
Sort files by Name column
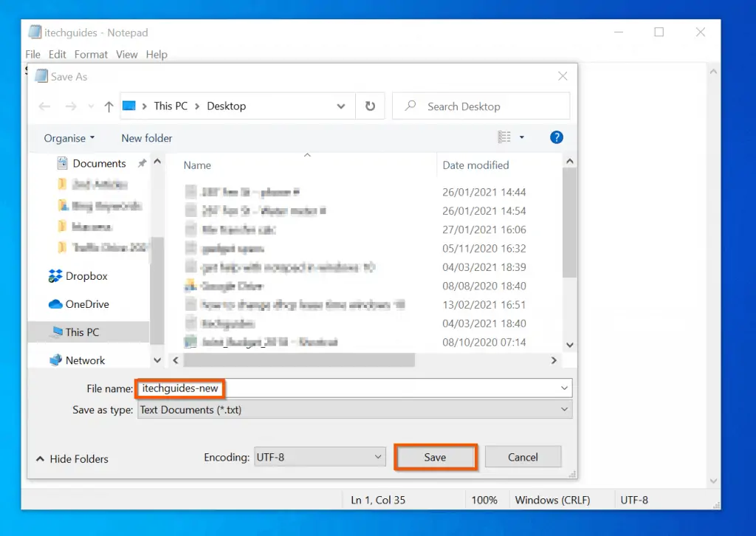(197, 165)
